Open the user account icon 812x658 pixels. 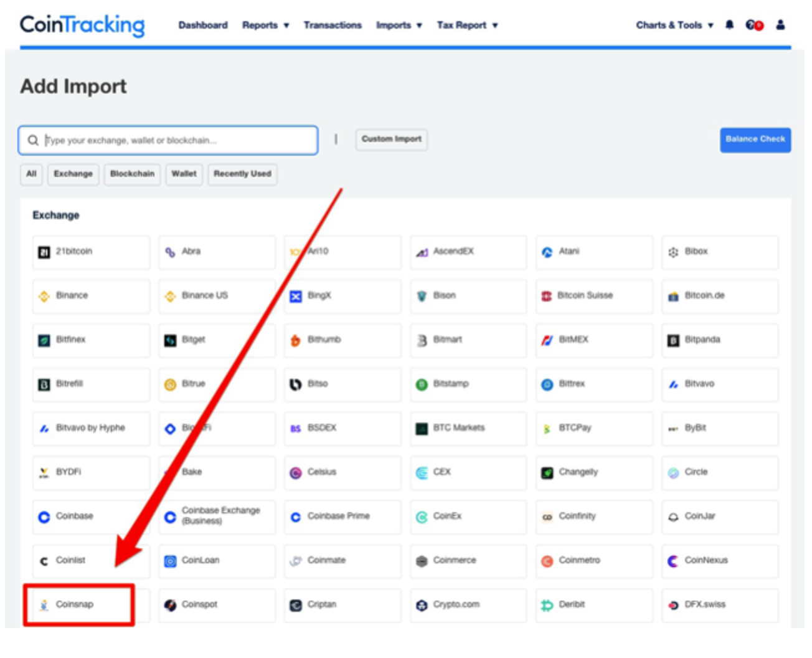tap(780, 25)
